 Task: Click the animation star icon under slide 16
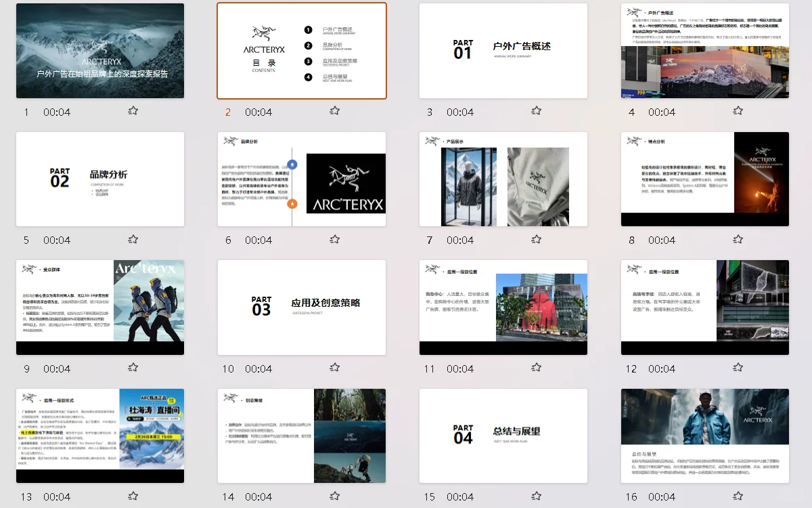tap(738, 496)
